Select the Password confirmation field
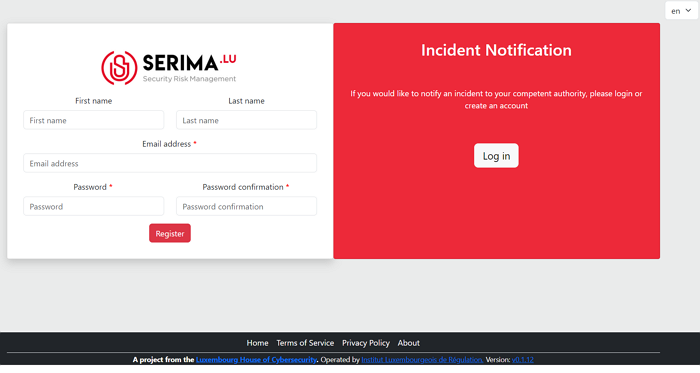The image size is (700, 373). (x=246, y=207)
